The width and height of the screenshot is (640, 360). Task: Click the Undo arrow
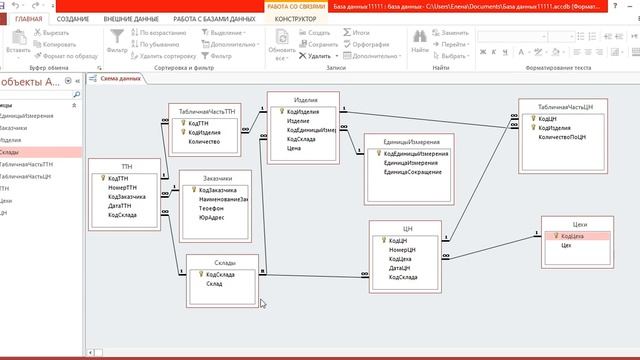[x=16, y=6]
